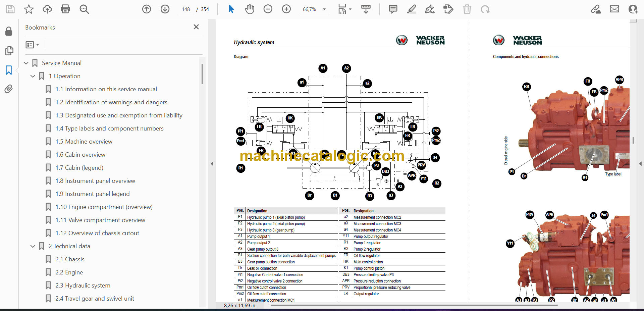Image resolution: width=644 pixels, height=311 pixels.
Task: Open the fit page options tool
Action: (344, 9)
